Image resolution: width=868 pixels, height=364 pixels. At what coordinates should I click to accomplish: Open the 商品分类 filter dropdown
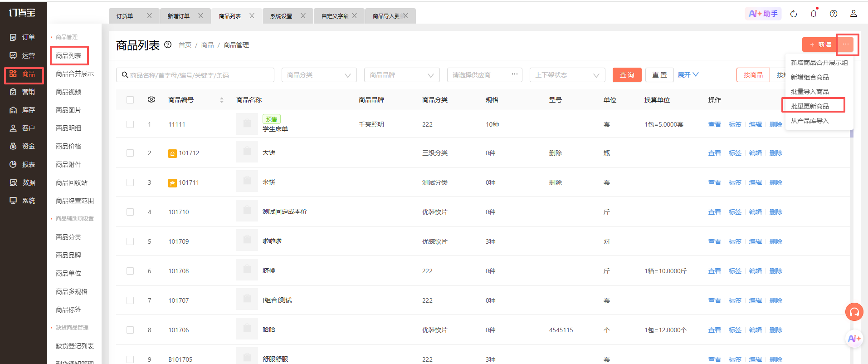click(x=319, y=75)
